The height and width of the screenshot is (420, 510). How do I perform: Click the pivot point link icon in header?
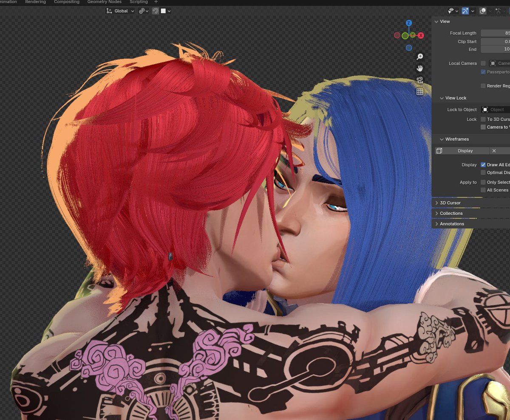coord(142,11)
